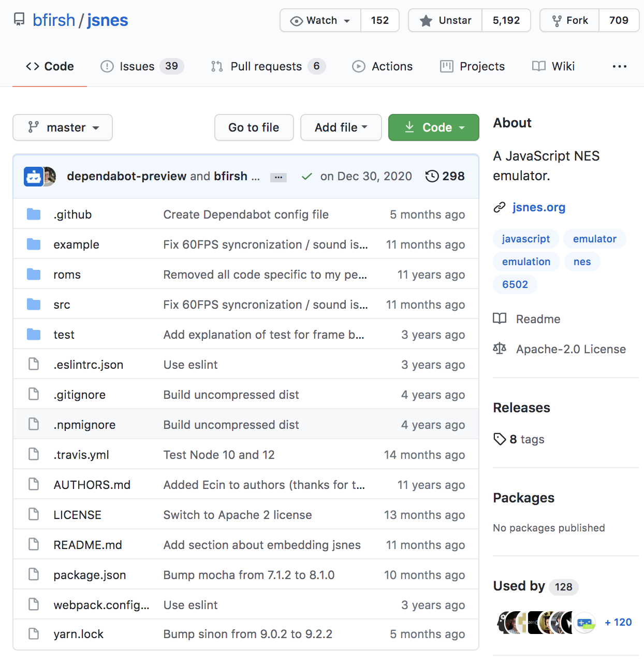Open the package.json file
Viewport: 644px width, 663px height.
pos(90,575)
